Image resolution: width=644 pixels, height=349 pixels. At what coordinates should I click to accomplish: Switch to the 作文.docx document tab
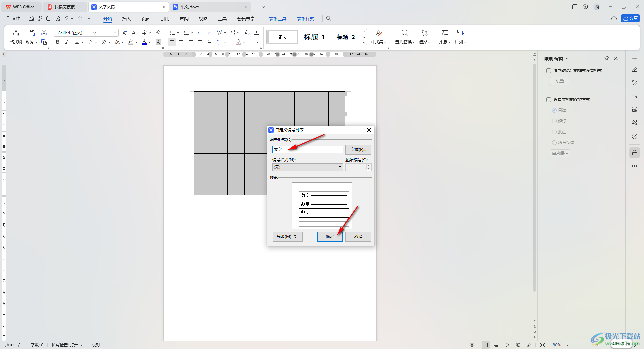(211, 7)
